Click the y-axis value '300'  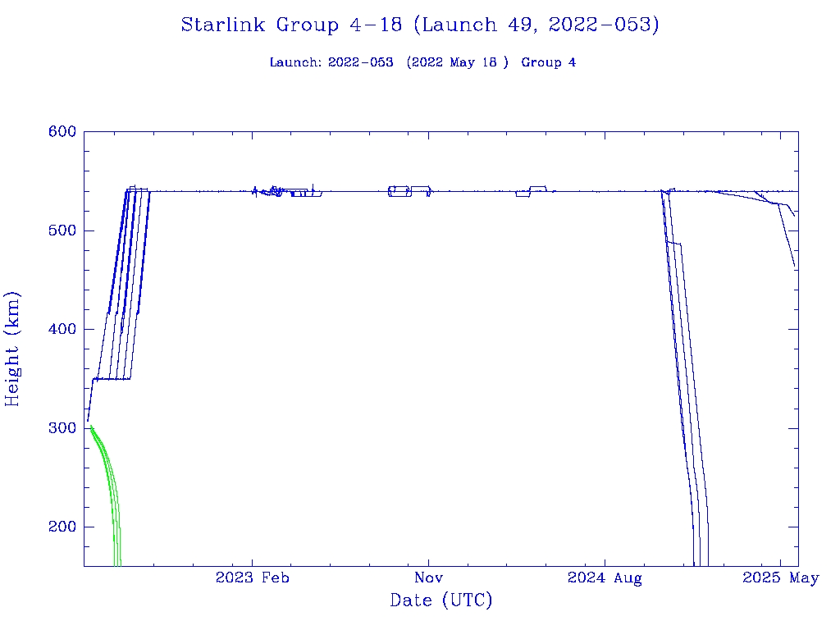click(62, 428)
